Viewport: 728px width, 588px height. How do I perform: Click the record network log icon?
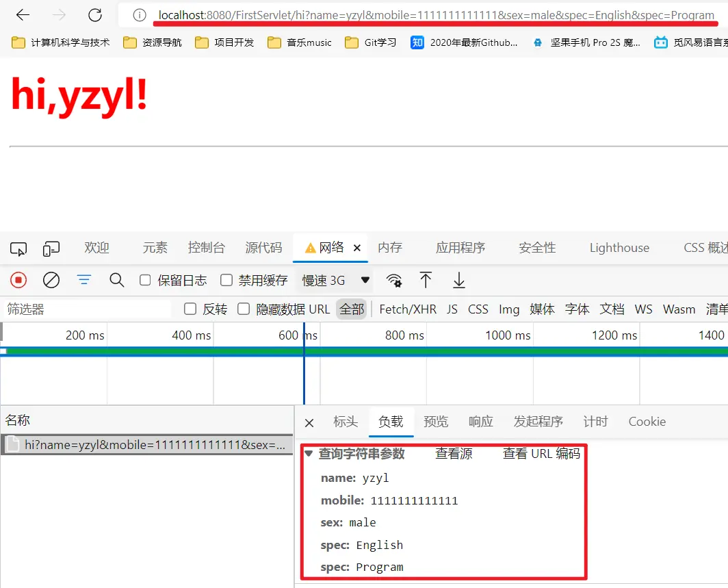point(18,280)
